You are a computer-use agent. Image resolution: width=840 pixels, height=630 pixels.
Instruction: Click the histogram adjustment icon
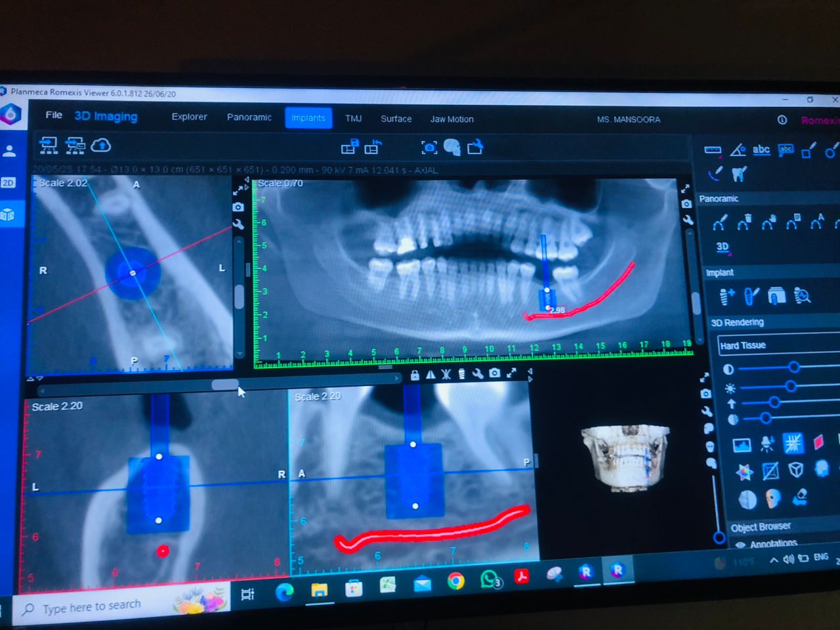(742, 444)
